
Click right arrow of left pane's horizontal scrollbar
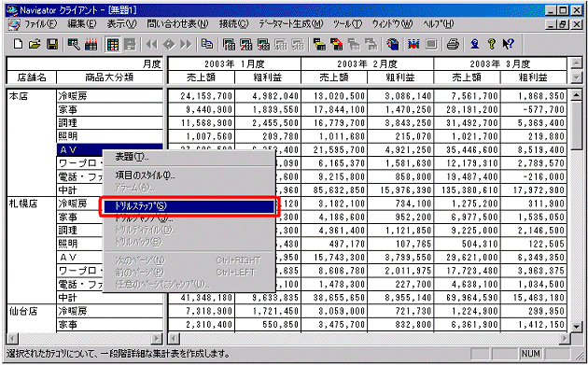(157, 339)
